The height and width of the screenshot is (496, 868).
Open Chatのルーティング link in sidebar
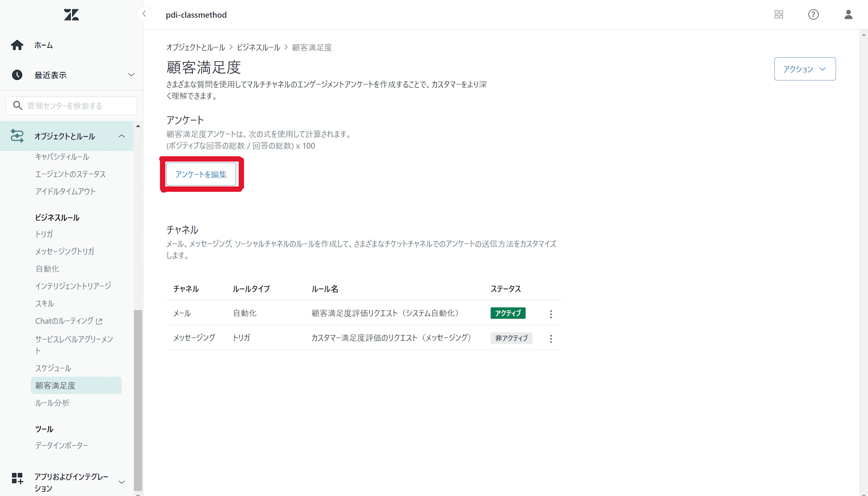(x=64, y=321)
